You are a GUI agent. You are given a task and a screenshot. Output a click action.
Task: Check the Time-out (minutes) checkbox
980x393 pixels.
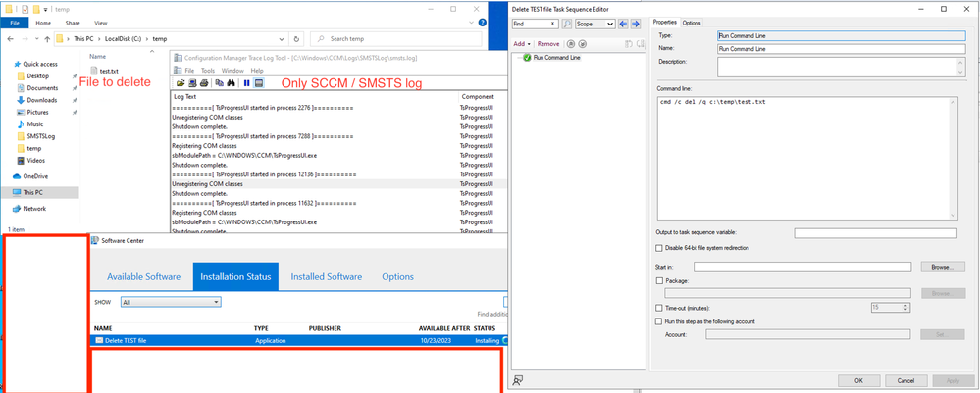pyautogui.click(x=659, y=308)
